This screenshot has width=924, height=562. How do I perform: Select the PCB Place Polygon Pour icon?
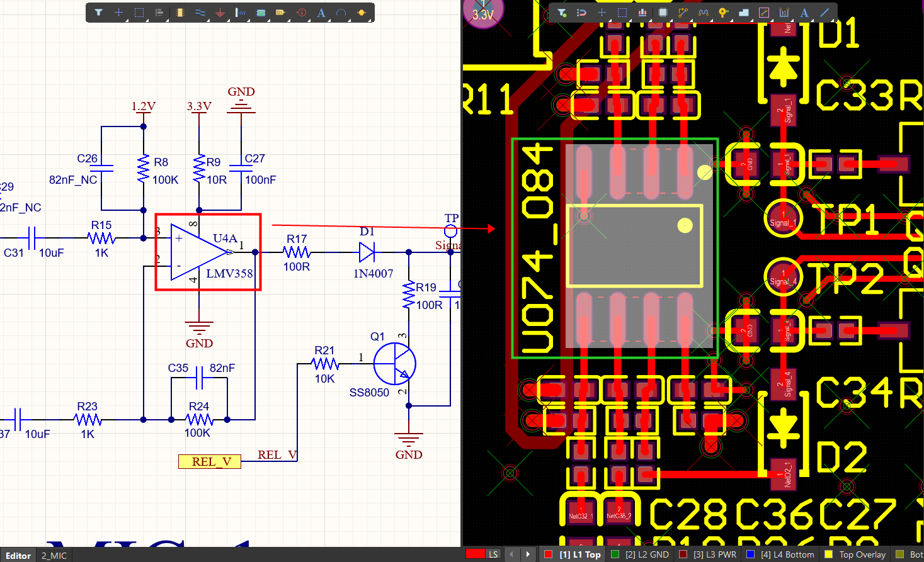pyautogui.click(x=744, y=13)
